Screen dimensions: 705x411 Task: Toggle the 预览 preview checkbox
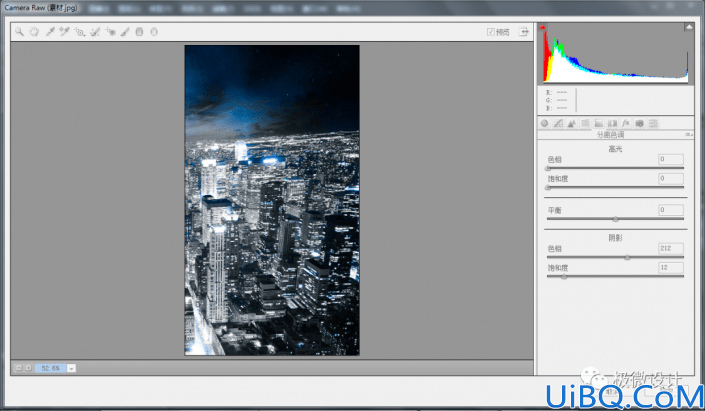491,31
